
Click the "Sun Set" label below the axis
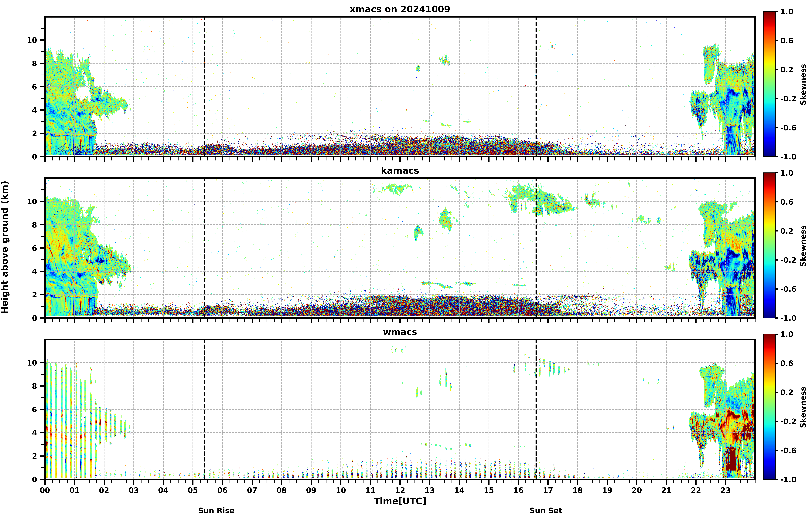tap(546, 511)
